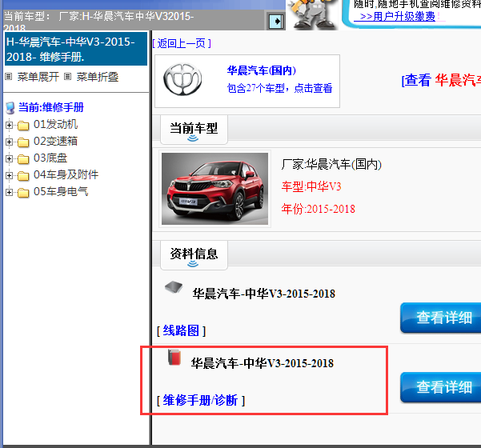The width and height of the screenshot is (481, 448).
Task: Click the 05车身电气 folder icon
Action: point(23,193)
